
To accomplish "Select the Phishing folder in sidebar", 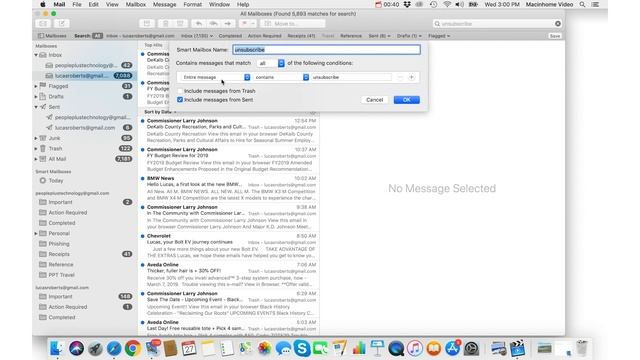I will [x=84, y=244].
